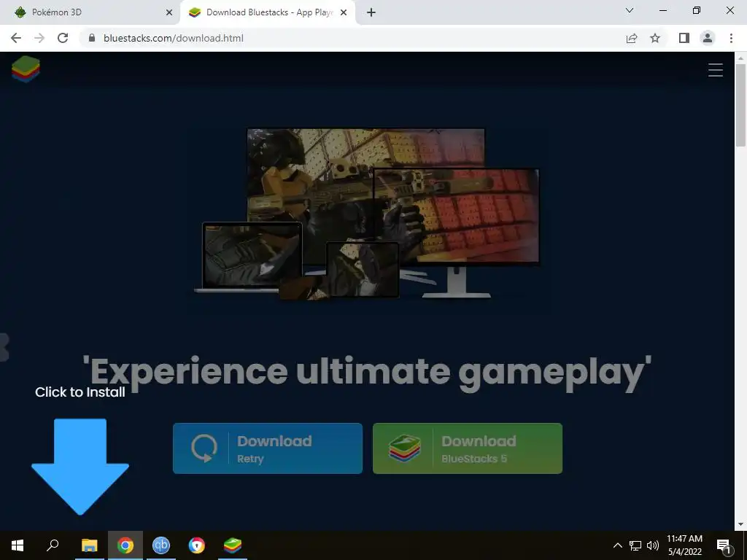Close the Pokémon 3D tab
Screen dimensions: 747x560
(169, 12)
